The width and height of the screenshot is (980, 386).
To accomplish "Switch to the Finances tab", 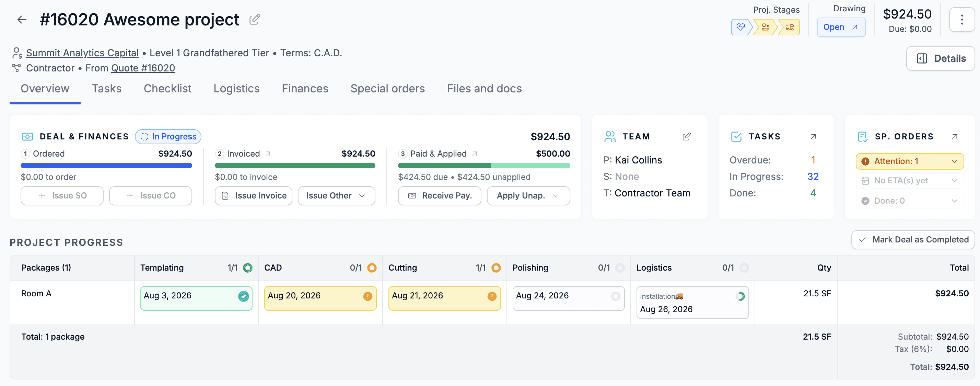I will [305, 89].
